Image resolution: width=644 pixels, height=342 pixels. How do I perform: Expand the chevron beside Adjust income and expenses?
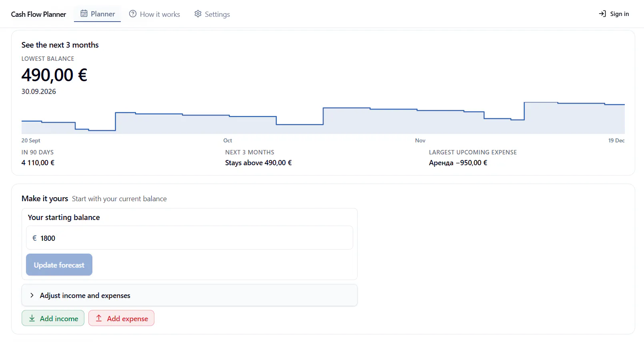coord(32,295)
